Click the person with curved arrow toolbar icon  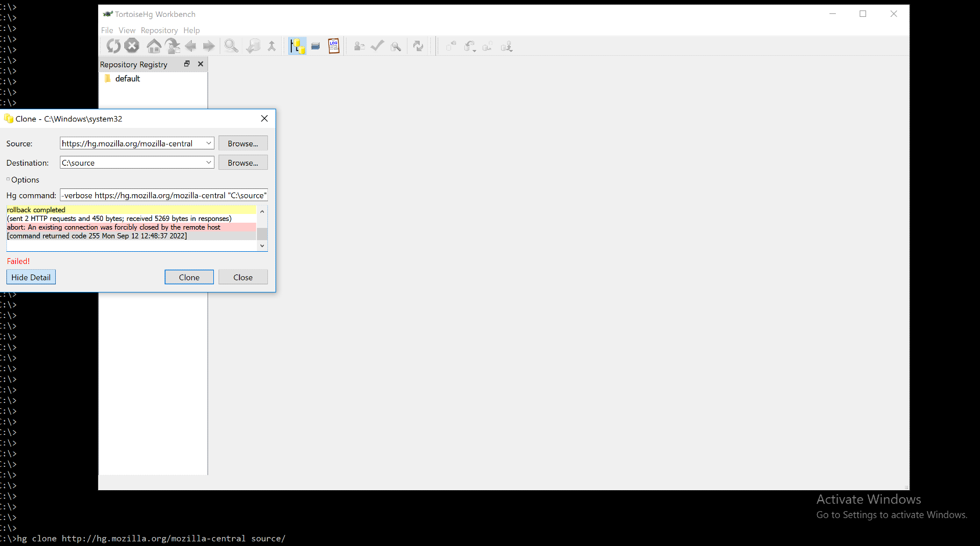[x=173, y=46]
